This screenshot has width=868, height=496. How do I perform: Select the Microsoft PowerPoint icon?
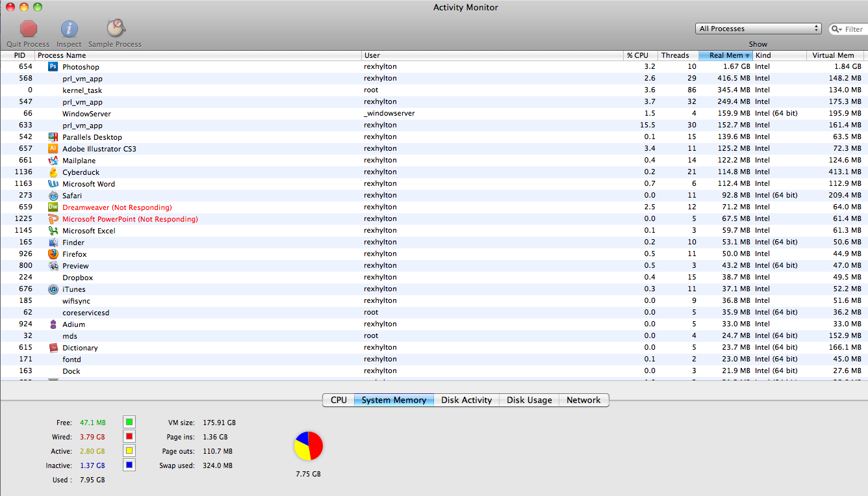pyautogui.click(x=53, y=218)
